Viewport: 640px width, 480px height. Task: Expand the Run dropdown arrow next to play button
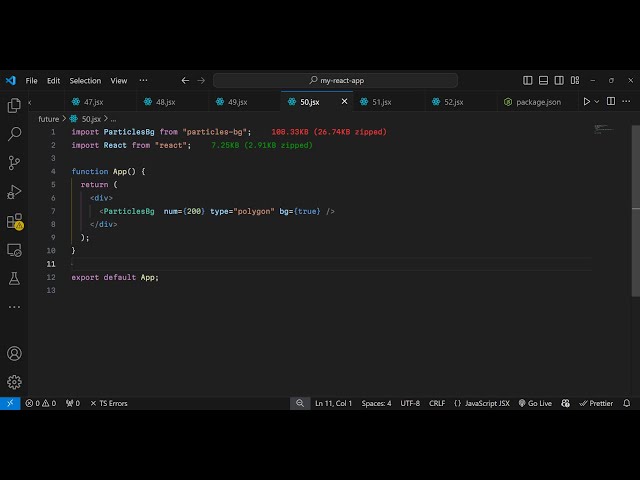[x=598, y=102]
